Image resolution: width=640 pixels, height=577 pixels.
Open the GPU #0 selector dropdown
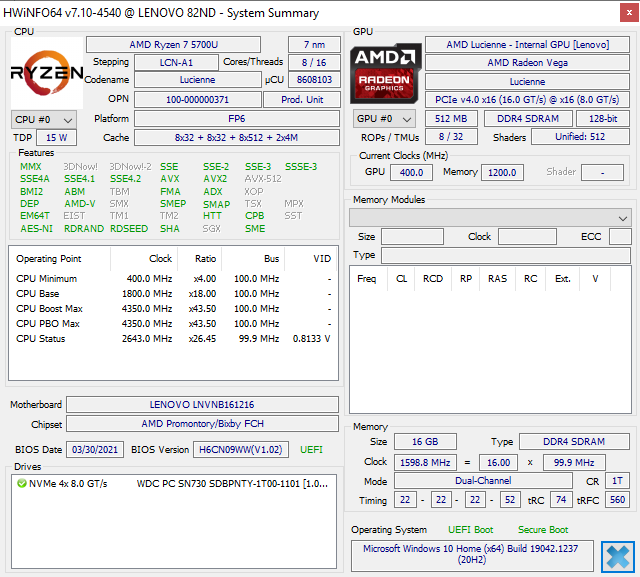tap(384, 119)
